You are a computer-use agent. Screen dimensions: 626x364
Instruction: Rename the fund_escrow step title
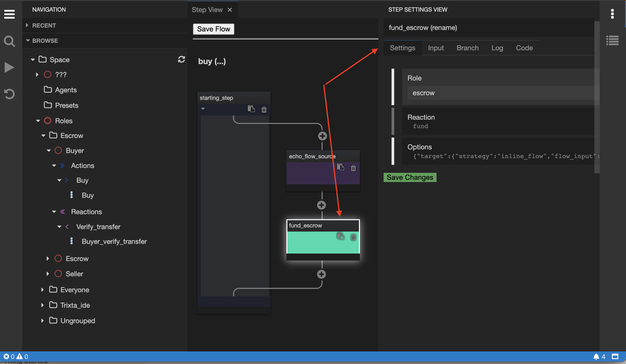point(422,28)
